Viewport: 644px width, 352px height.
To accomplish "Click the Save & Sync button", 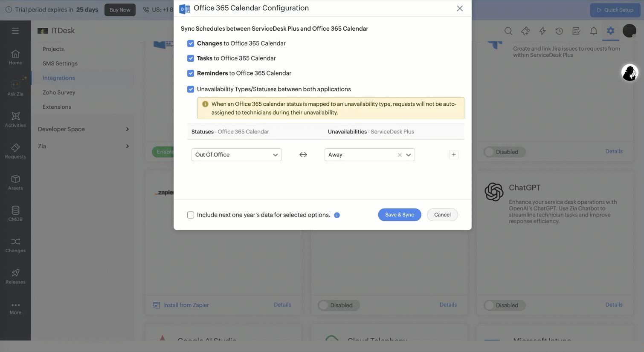I will coord(400,215).
